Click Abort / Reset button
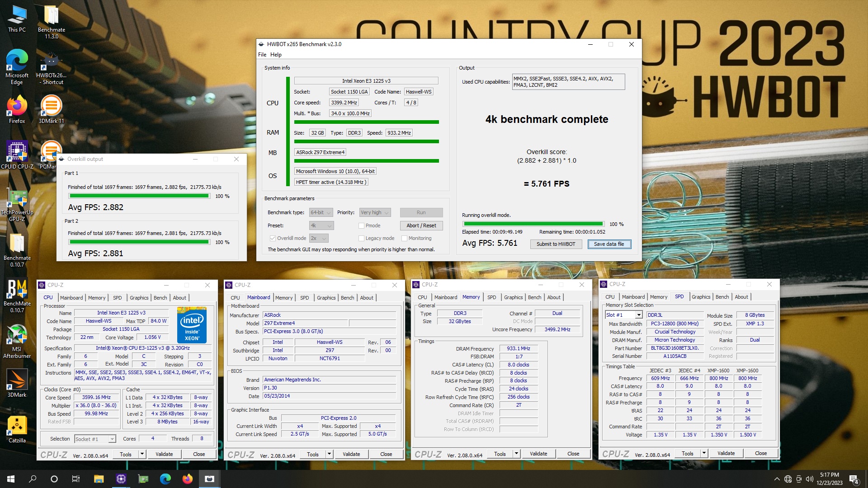 click(x=421, y=225)
